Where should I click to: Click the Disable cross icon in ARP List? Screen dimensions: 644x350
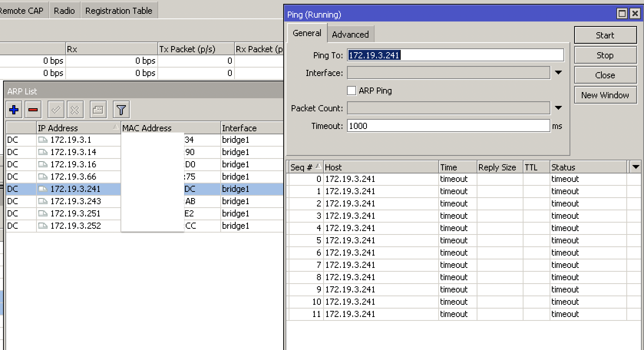[x=75, y=110]
